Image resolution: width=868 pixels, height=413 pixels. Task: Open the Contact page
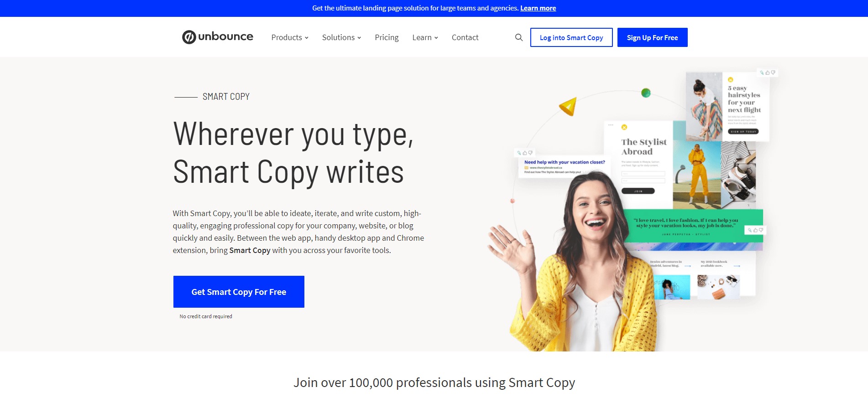click(x=465, y=37)
